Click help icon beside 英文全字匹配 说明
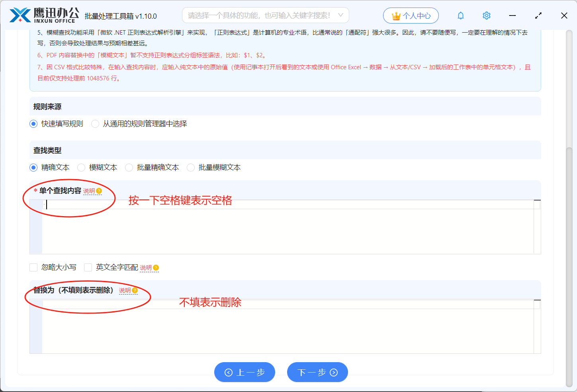Viewport: 577px width, 392px height. (156, 267)
